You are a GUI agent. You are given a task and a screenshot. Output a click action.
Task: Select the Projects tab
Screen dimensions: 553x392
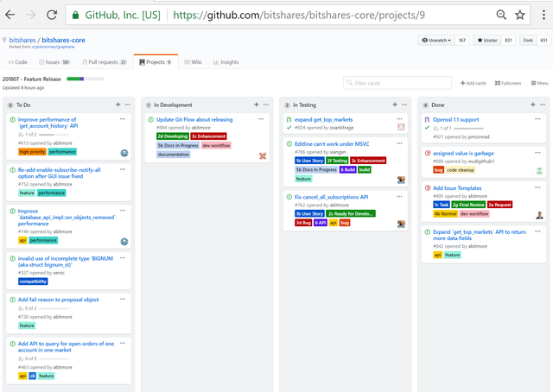(156, 62)
